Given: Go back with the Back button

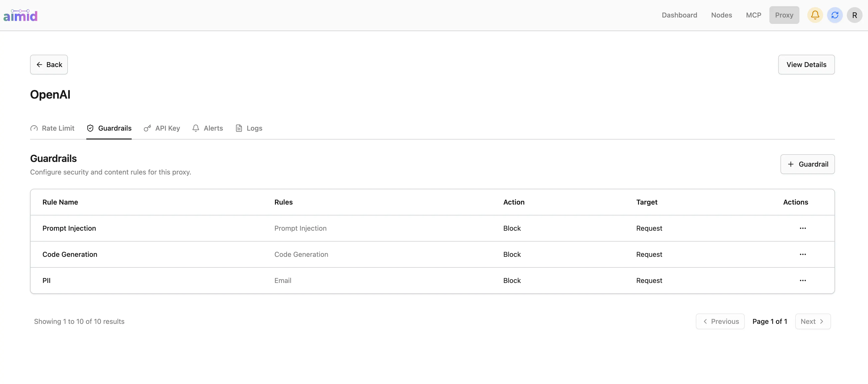Looking at the screenshot, I should pyautogui.click(x=49, y=65).
